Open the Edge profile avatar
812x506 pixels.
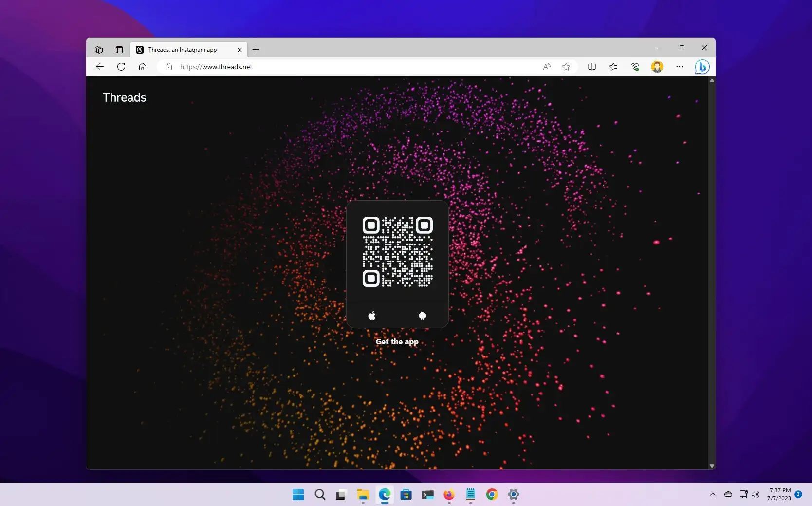pyautogui.click(x=657, y=67)
